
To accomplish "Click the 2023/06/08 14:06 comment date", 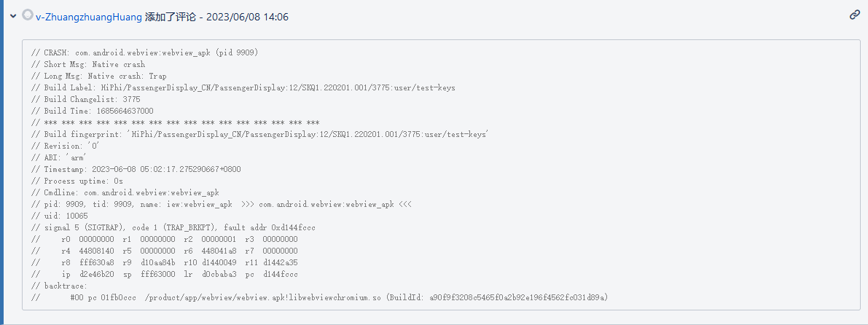I will (x=247, y=17).
